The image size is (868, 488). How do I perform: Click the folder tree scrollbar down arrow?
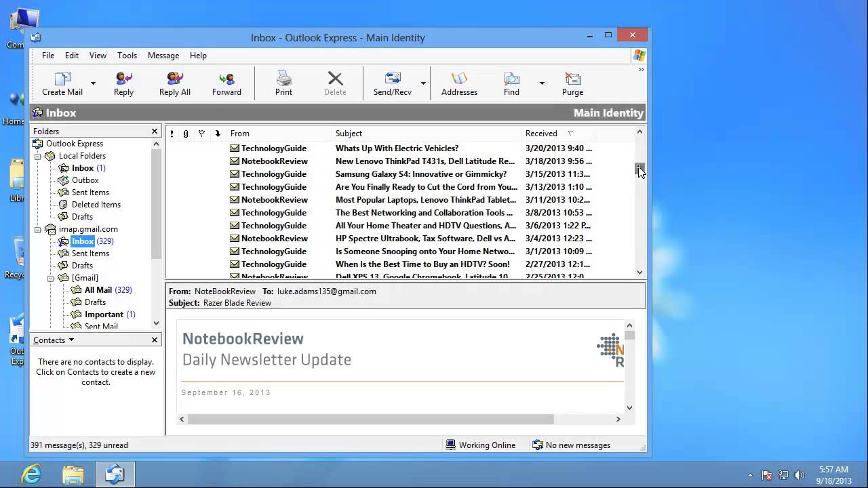click(x=156, y=323)
